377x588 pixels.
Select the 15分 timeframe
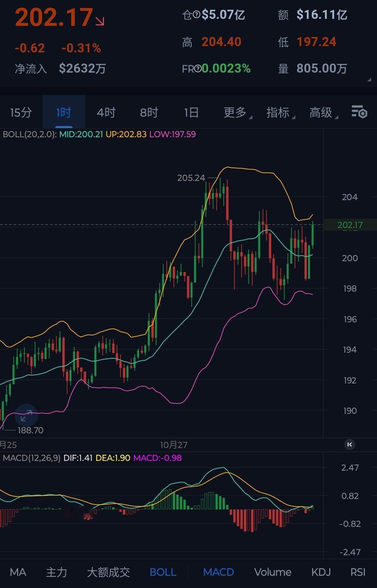(x=21, y=112)
